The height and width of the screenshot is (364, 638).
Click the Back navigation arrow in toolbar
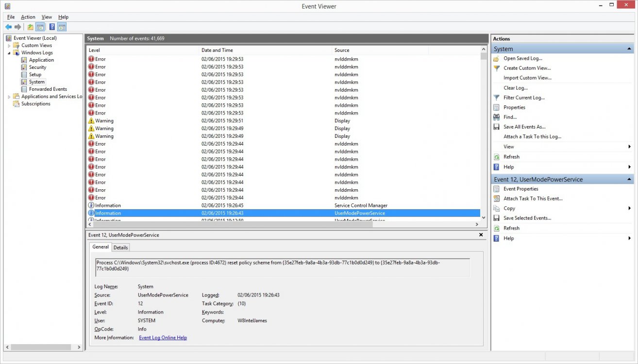coord(8,26)
